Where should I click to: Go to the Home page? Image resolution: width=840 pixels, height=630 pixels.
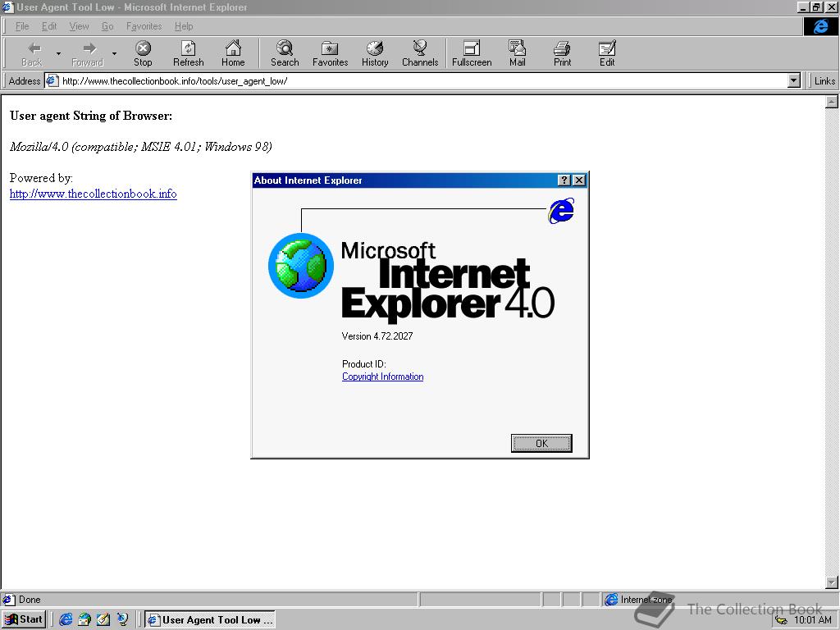(x=233, y=53)
